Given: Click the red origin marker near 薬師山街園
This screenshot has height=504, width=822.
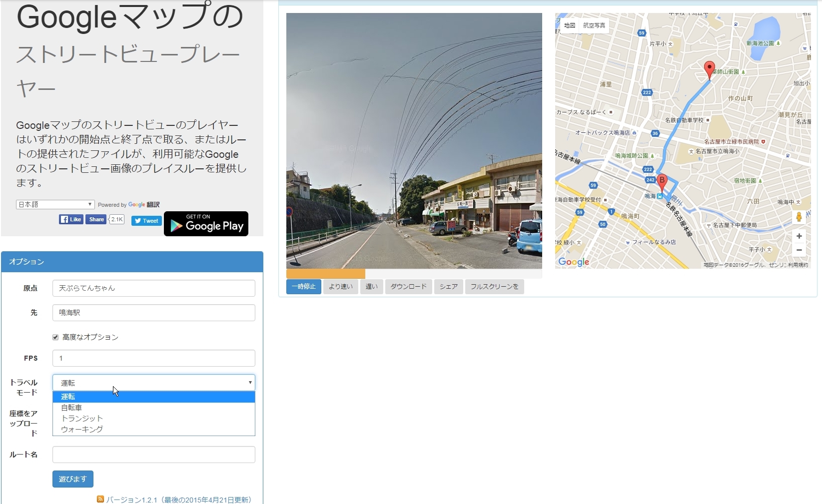Looking at the screenshot, I should [709, 70].
